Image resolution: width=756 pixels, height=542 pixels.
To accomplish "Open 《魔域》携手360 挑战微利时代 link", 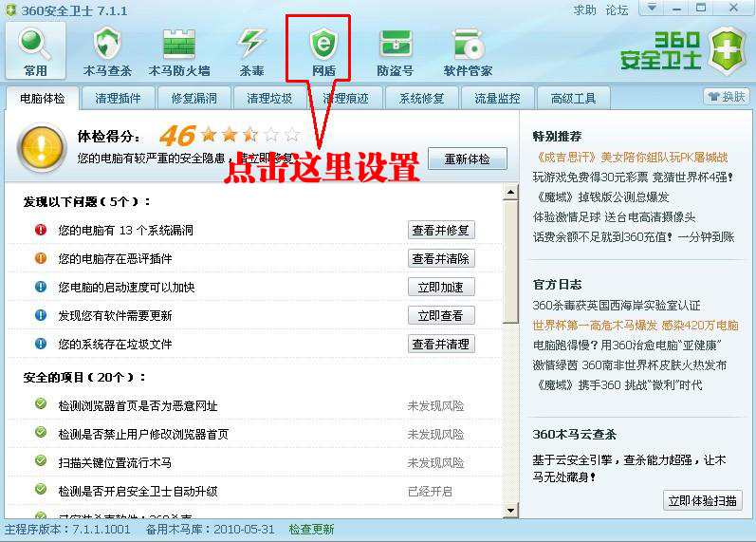I will point(618,384).
